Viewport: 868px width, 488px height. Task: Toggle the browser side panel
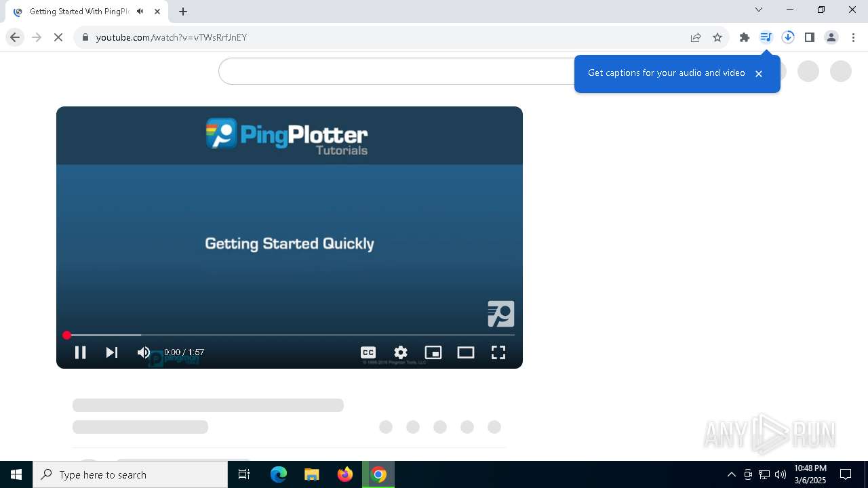click(810, 37)
